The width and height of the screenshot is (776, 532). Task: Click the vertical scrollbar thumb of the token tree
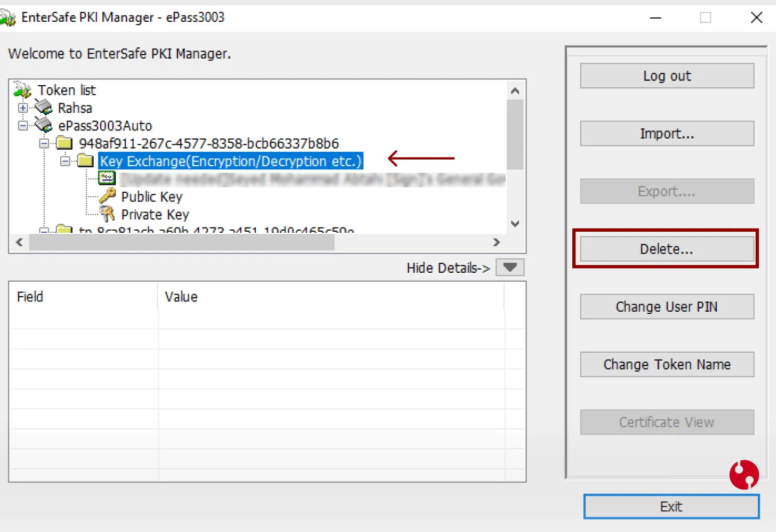tap(515, 135)
